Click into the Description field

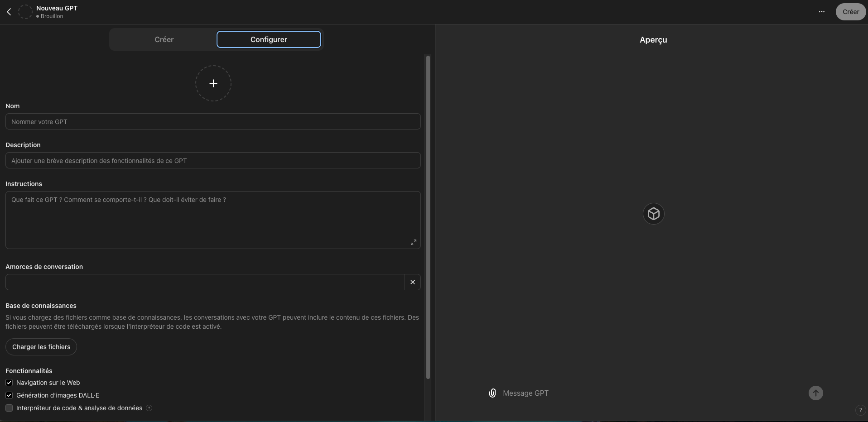coord(213,160)
